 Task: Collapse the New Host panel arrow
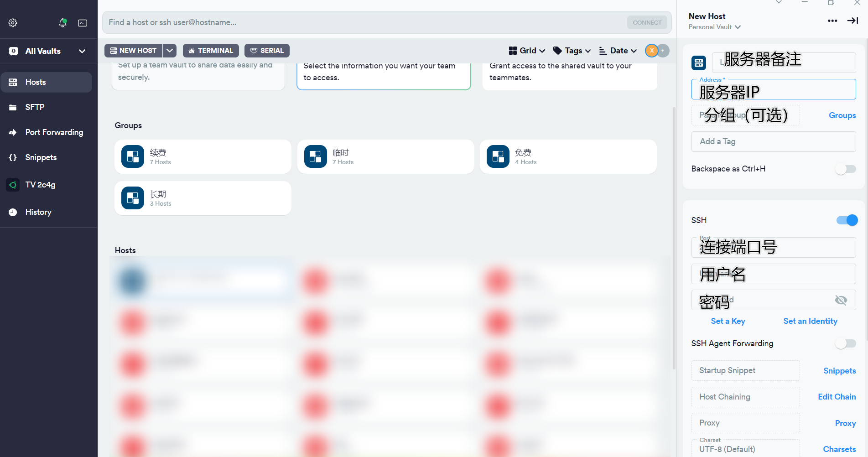(852, 21)
